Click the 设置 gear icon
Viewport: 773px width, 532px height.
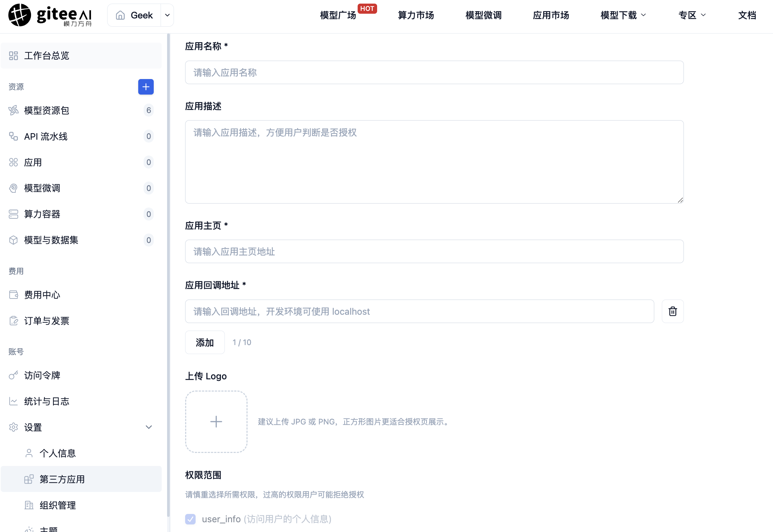pos(13,427)
